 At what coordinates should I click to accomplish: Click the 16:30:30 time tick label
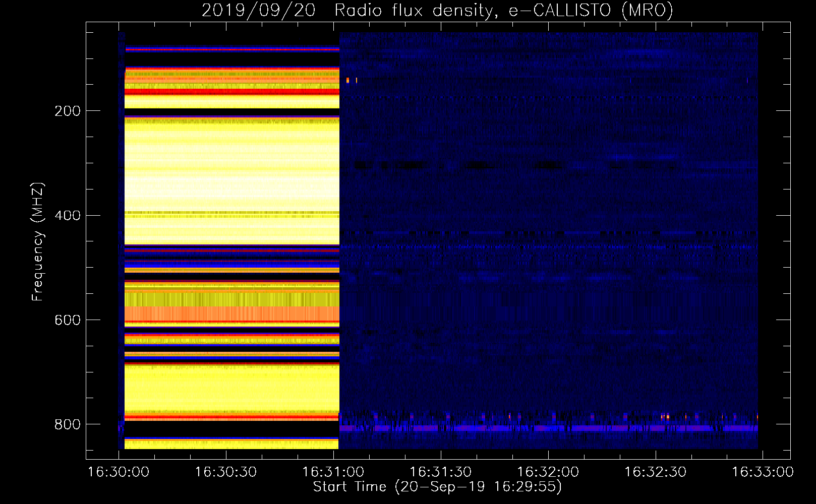click(226, 472)
